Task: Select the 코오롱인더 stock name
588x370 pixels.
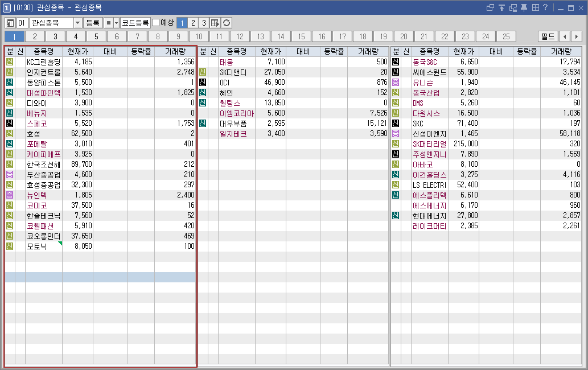Action: tap(43, 236)
